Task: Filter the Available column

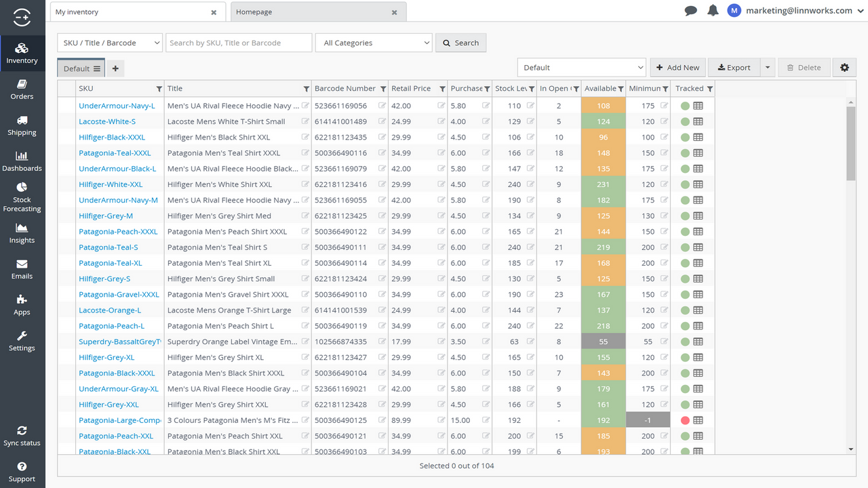Action: point(620,89)
